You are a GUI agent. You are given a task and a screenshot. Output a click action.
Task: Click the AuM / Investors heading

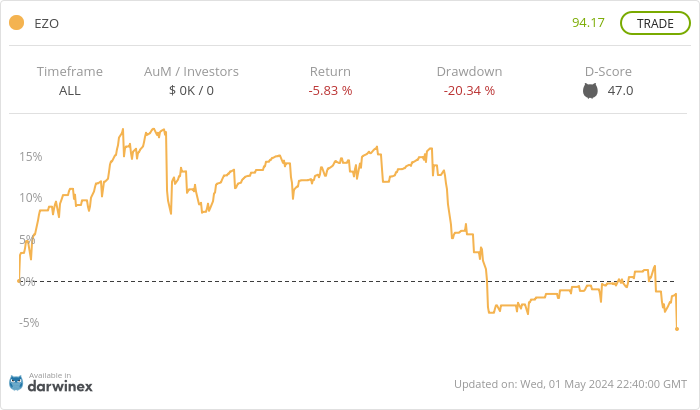(x=191, y=72)
